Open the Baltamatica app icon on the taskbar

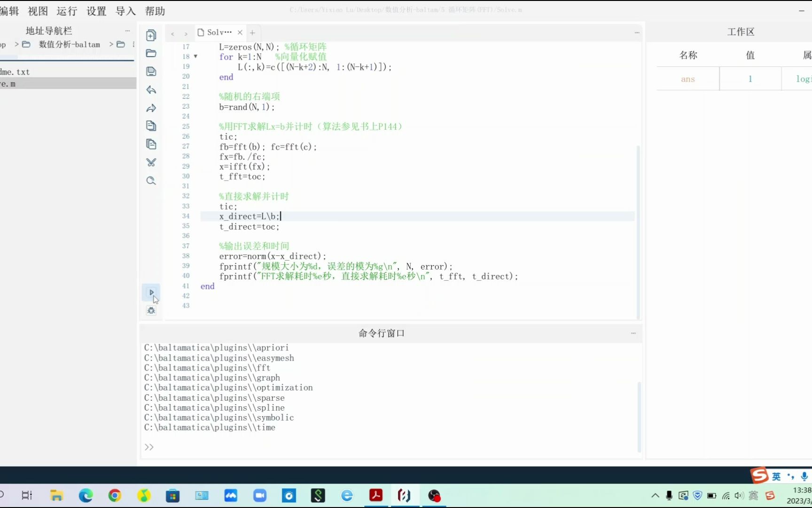tap(404, 495)
